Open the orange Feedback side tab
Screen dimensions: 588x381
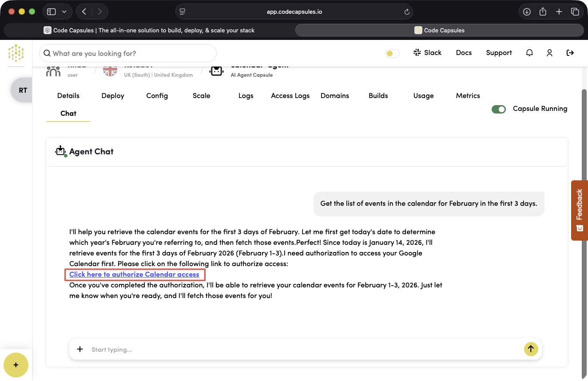coord(579,210)
